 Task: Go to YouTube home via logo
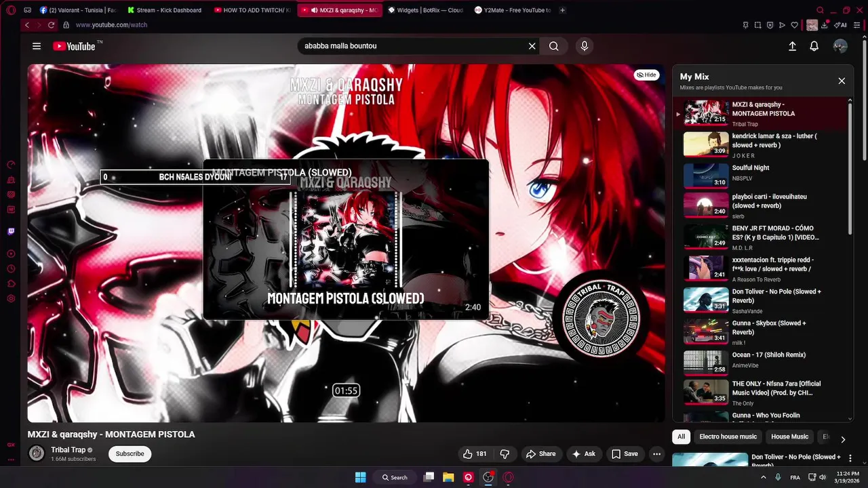(x=75, y=46)
